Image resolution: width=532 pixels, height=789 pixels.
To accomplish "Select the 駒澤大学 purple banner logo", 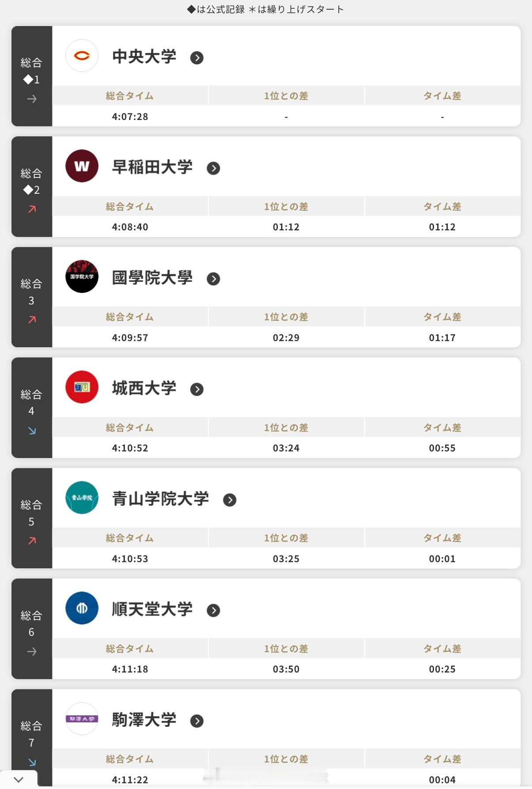I will pyautogui.click(x=82, y=719).
